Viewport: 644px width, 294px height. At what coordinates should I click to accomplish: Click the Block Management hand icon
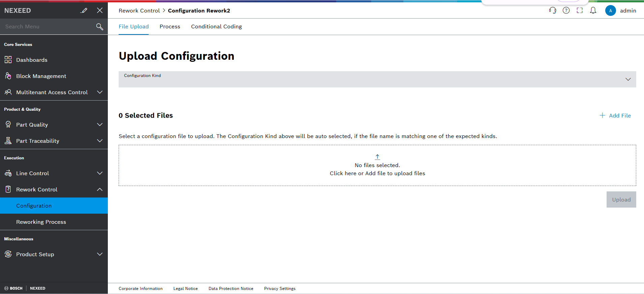coord(8,76)
